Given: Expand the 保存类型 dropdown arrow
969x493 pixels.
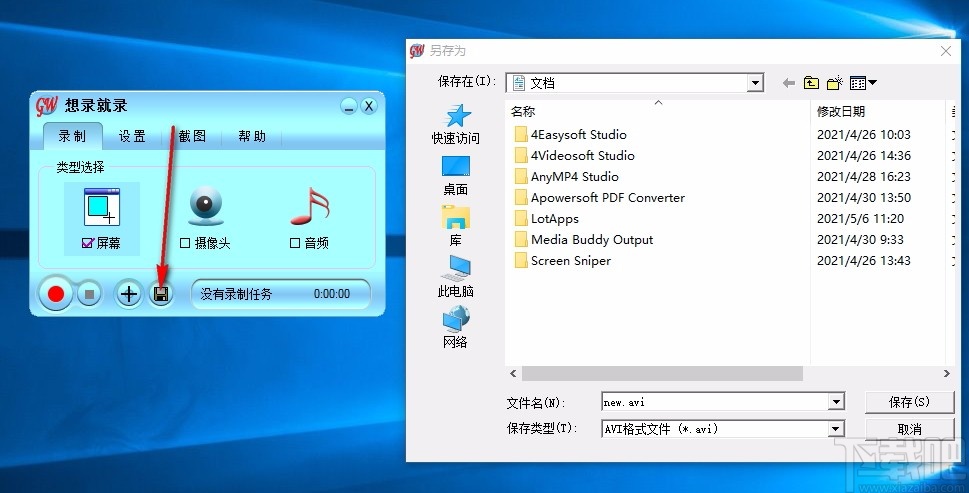Looking at the screenshot, I should click(x=836, y=428).
